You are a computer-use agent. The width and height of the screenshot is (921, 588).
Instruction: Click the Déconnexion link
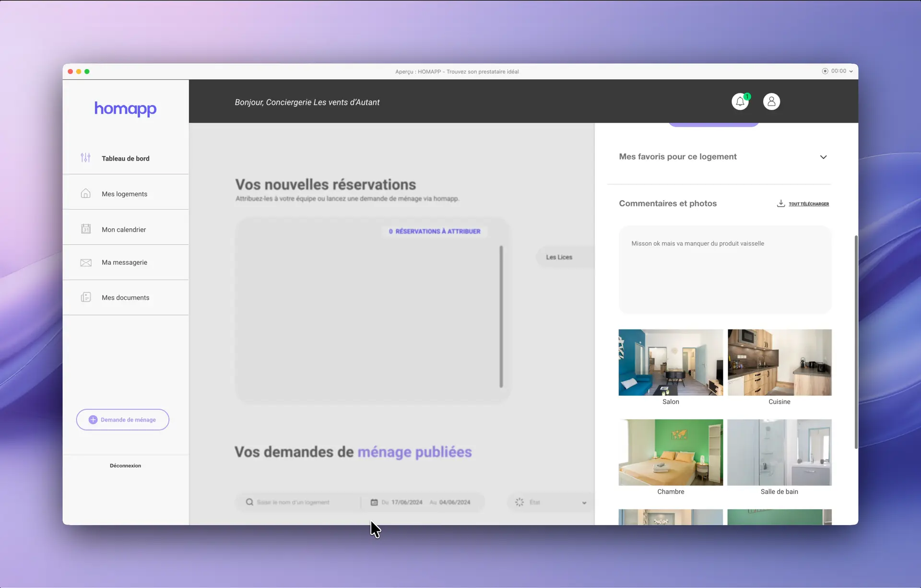click(125, 466)
